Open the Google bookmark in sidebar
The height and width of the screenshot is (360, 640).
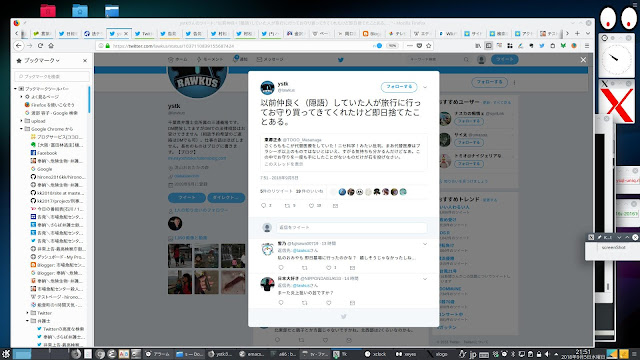click(x=44, y=169)
